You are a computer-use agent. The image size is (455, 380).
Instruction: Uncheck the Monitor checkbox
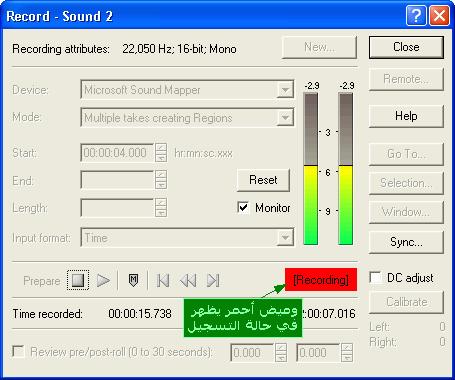tap(243, 207)
